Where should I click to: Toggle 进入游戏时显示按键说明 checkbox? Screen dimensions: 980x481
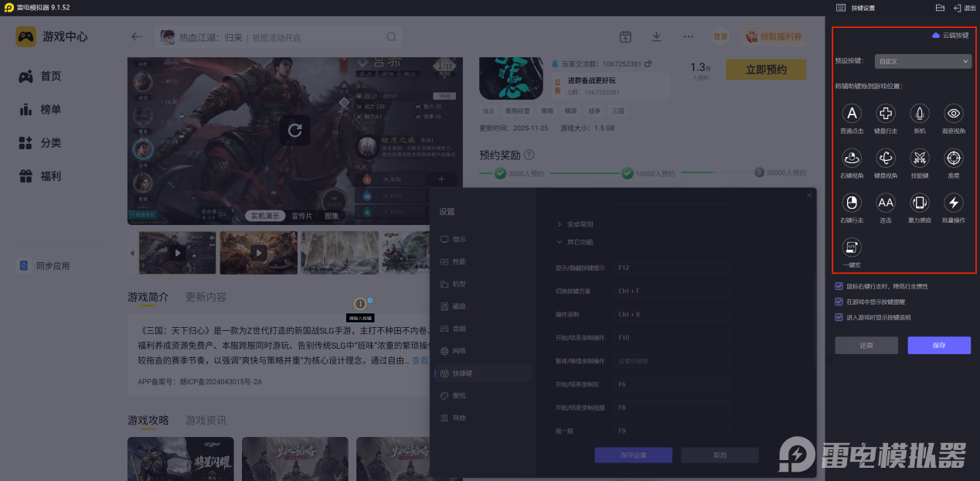click(x=839, y=317)
